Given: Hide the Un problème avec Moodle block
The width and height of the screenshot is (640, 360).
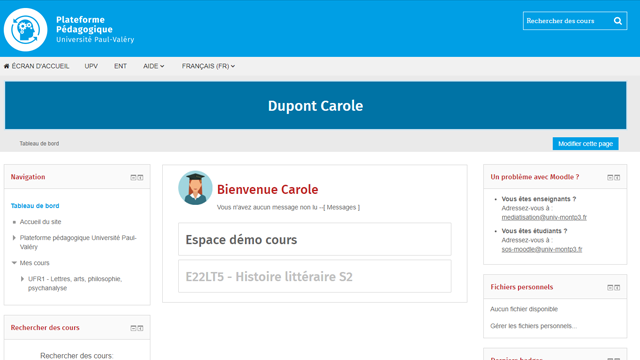Looking at the screenshot, I should pyautogui.click(x=610, y=178).
